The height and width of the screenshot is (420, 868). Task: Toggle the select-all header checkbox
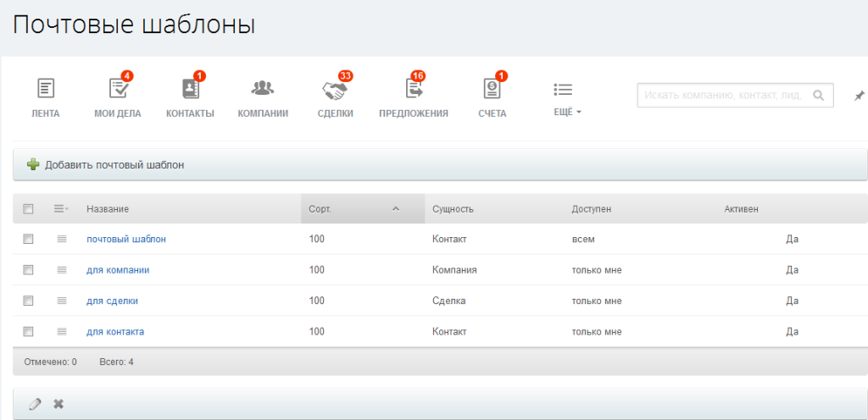(x=28, y=209)
